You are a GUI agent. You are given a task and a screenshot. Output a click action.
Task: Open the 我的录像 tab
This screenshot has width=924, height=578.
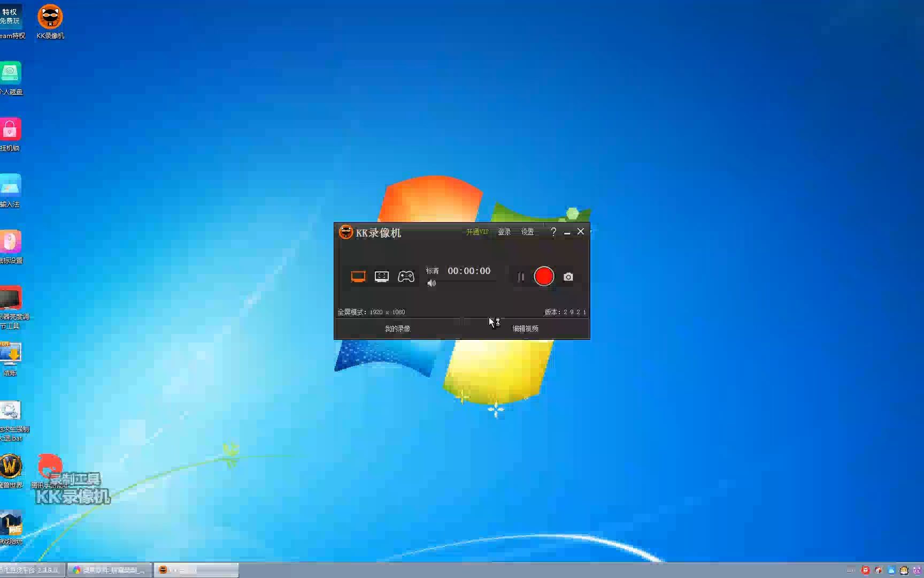(397, 329)
